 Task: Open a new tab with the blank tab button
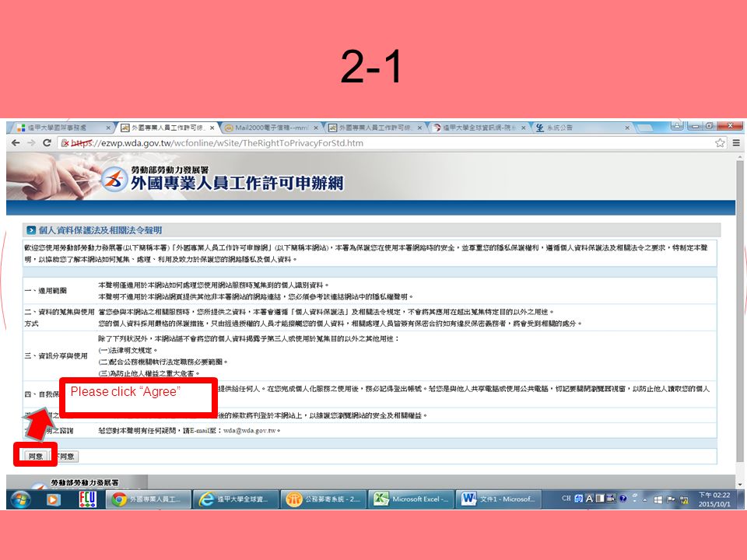[x=644, y=128]
